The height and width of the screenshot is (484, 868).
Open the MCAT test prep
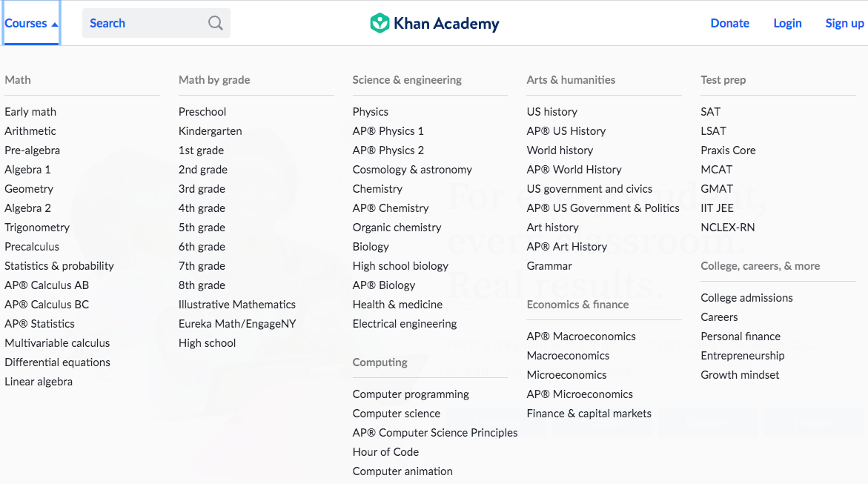coord(716,169)
